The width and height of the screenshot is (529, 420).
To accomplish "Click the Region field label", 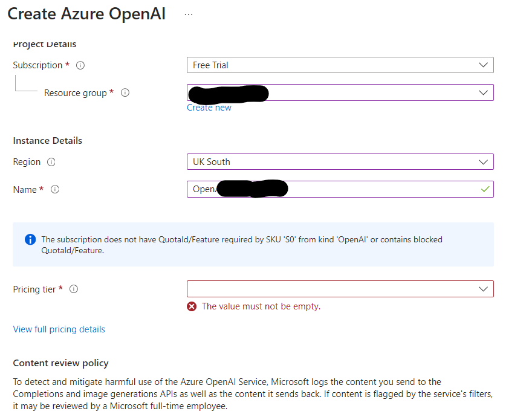I will click(27, 162).
